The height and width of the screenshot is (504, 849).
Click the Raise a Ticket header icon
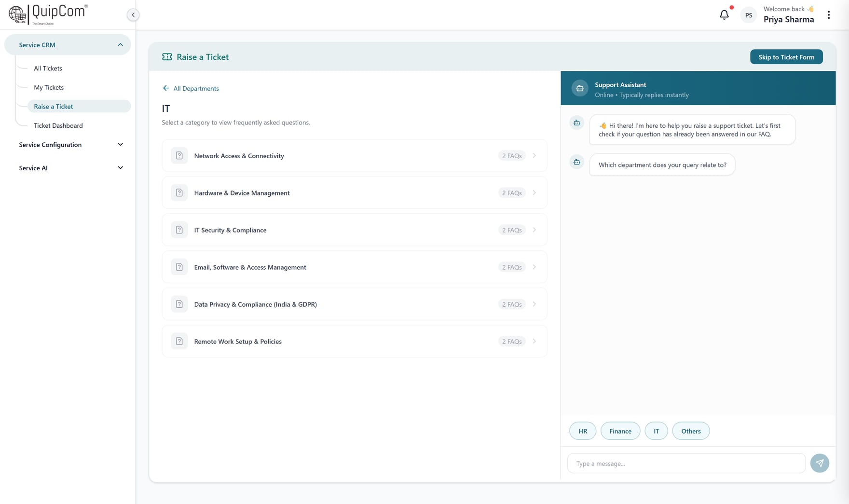coord(167,57)
